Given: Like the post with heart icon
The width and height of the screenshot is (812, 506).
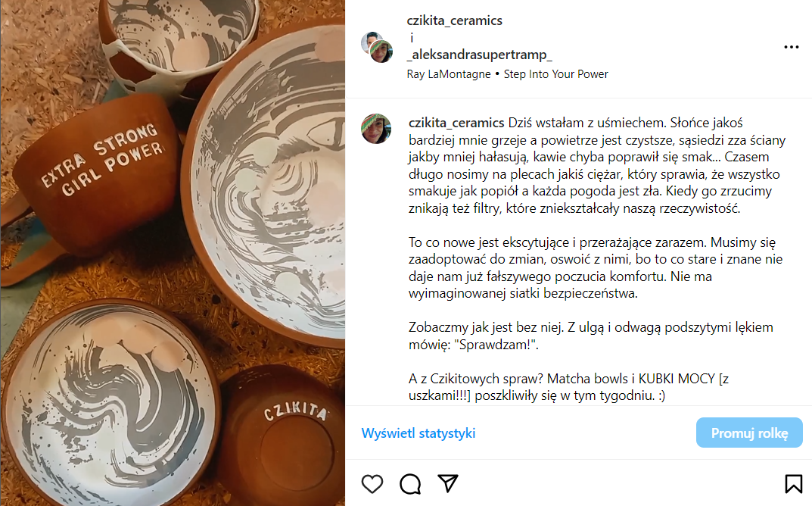Looking at the screenshot, I should click(x=372, y=484).
